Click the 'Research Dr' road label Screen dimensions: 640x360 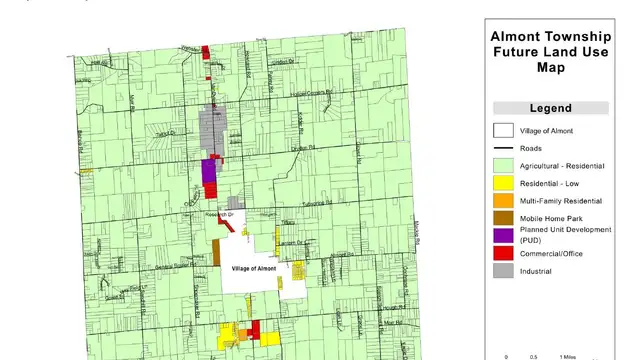219,214
